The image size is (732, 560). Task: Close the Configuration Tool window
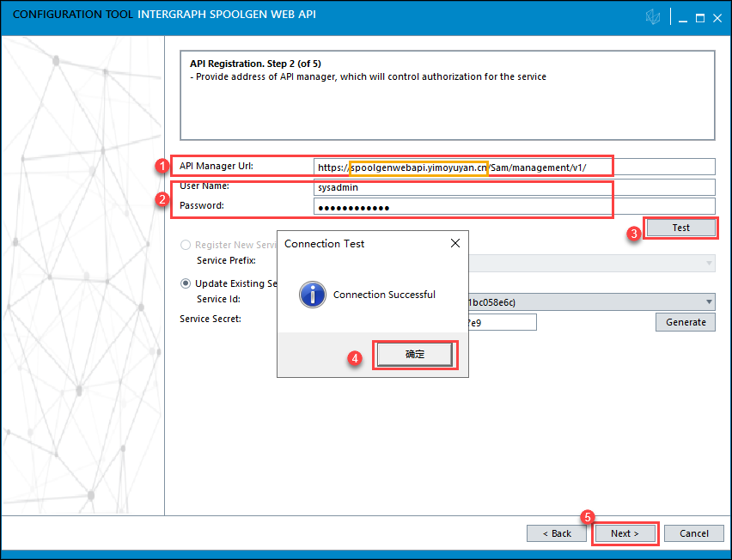[x=717, y=17]
